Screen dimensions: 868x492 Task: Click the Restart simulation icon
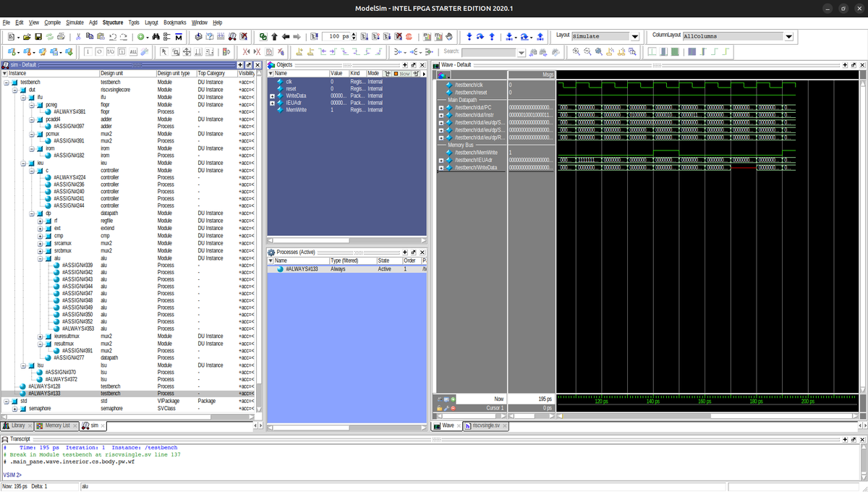[x=313, y=36]
